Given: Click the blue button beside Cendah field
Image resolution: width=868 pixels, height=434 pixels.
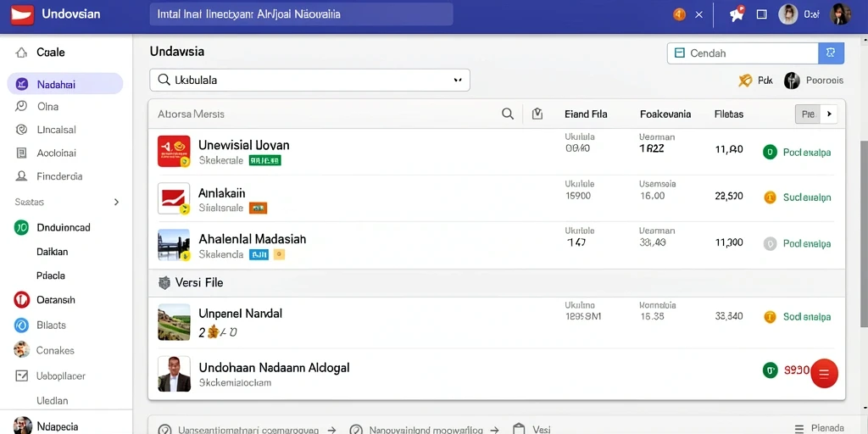Looking at the screenshot, I should click(x=831, y=53).
